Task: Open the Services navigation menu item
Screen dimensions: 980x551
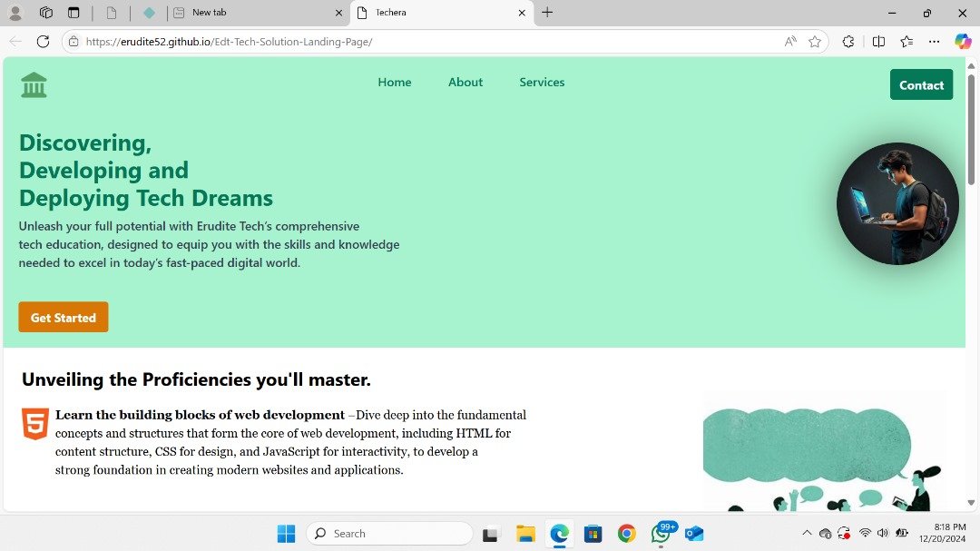Action: pos(542,82)
